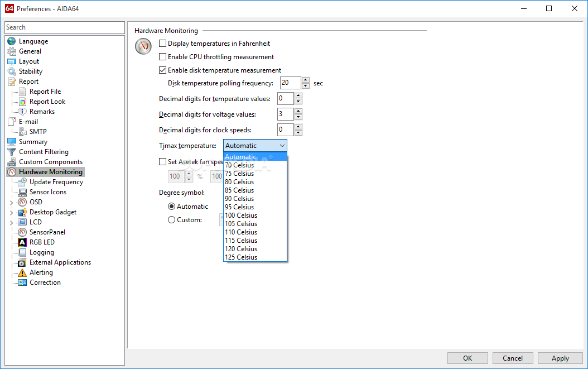Choose 100 Celsius in Tjmax list
The width and height of the screenshot is (588, 369).
coord(255,215)
